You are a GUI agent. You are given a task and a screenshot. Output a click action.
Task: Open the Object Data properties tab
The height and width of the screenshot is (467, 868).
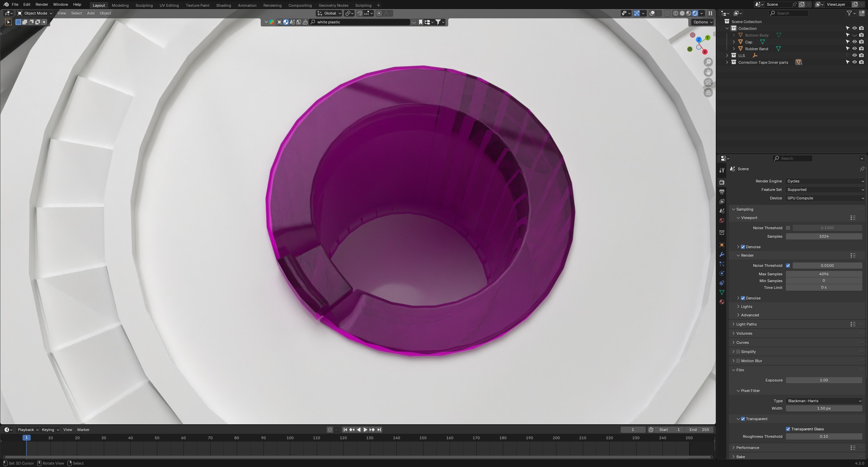(x=722, y=292)
